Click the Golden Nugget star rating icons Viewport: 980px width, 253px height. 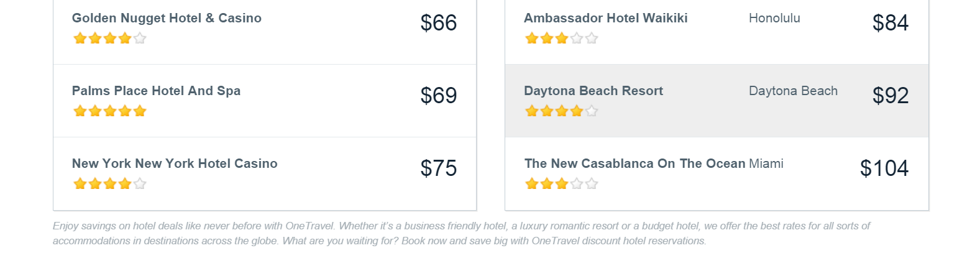click(x=110, y=39)
